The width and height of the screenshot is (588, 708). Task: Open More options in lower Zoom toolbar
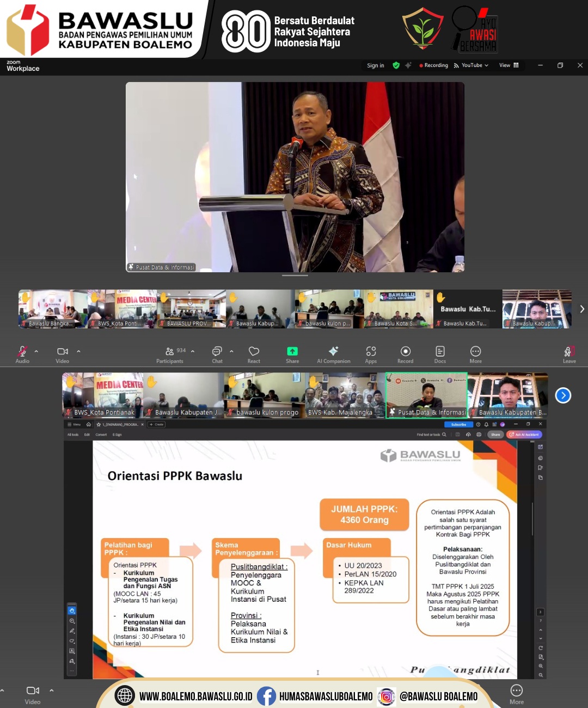coord(517,694)
